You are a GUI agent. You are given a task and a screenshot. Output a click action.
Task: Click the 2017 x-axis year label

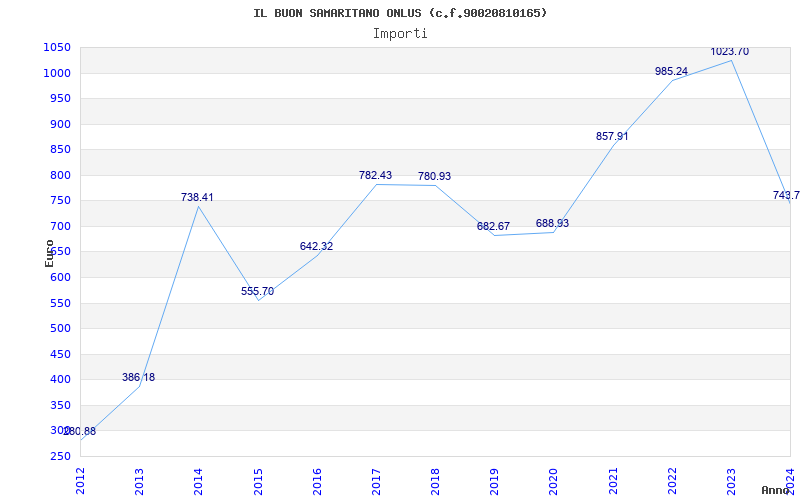coord(376,481)
